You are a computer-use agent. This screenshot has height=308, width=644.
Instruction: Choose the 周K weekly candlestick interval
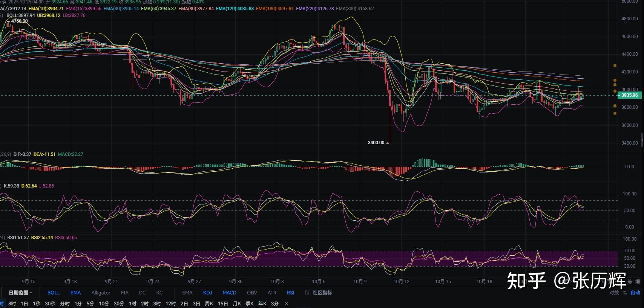click(x=209, y=303)
